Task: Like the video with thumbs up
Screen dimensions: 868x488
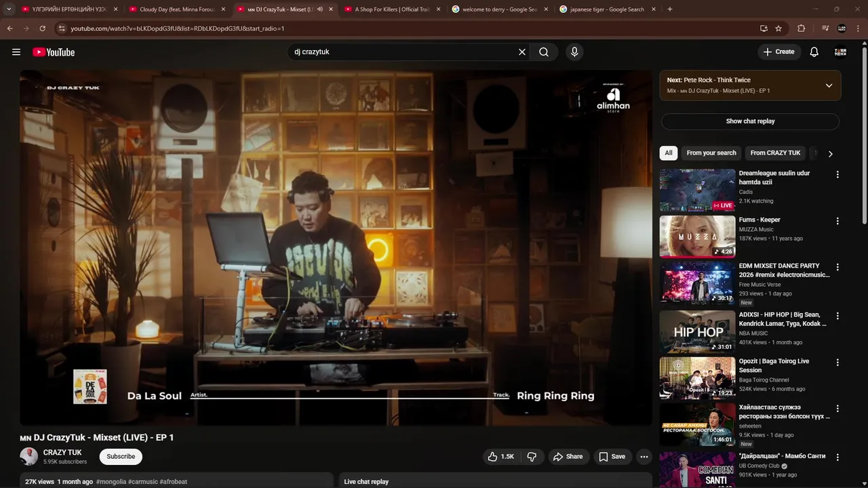Action: pyautogui.click(x=500, y=457)
